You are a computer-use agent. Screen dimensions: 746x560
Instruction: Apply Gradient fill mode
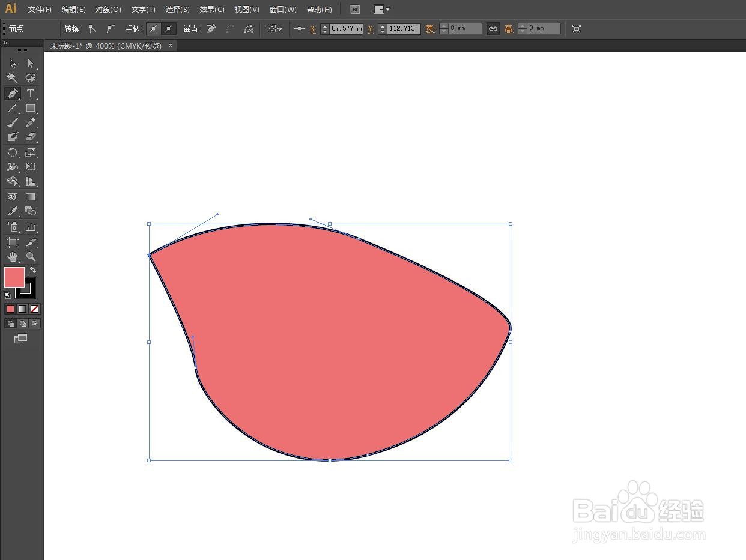(22, 309)
